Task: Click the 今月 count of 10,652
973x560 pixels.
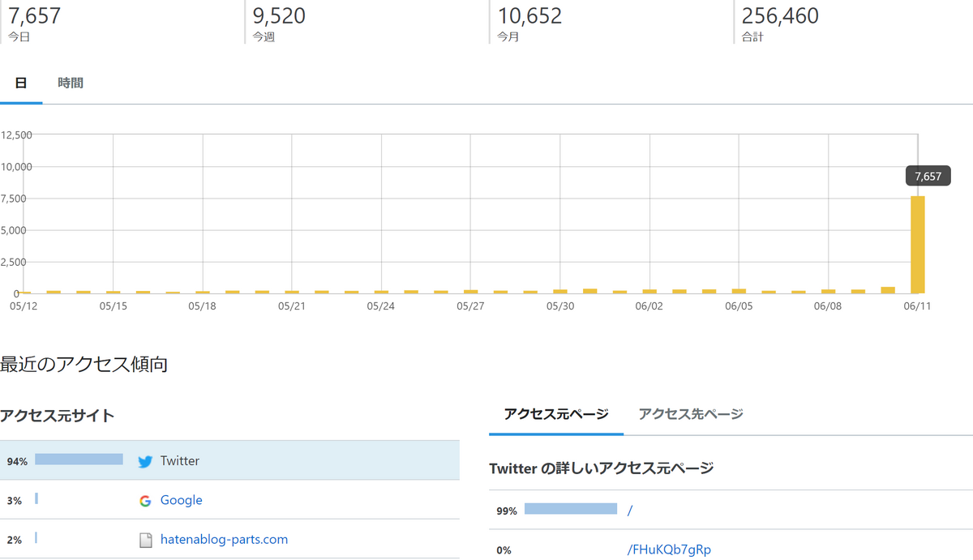Action: (529, 15)
